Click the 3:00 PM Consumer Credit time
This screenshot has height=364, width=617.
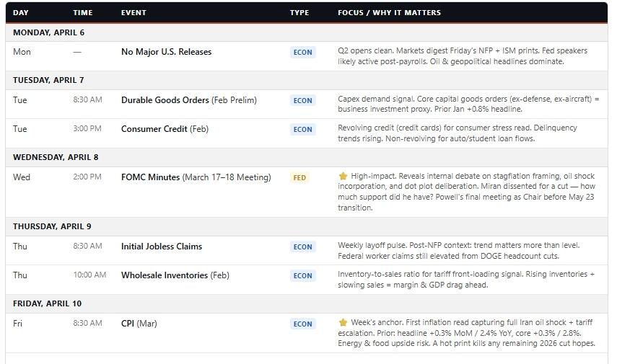(87, 129)
